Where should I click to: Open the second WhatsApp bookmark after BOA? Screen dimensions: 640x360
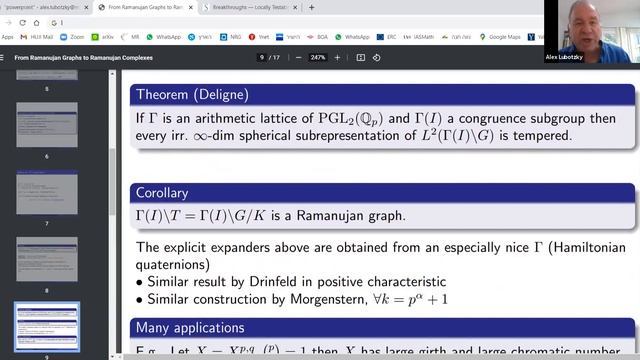pos(352,37)
